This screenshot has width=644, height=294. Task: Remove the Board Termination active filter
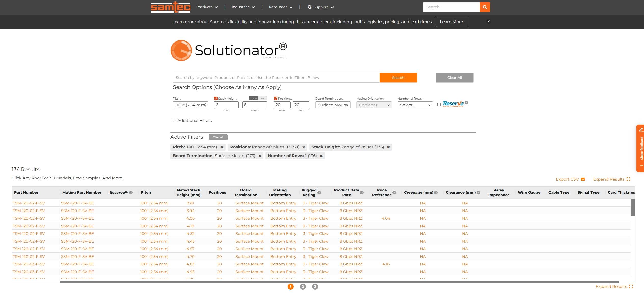260,156
